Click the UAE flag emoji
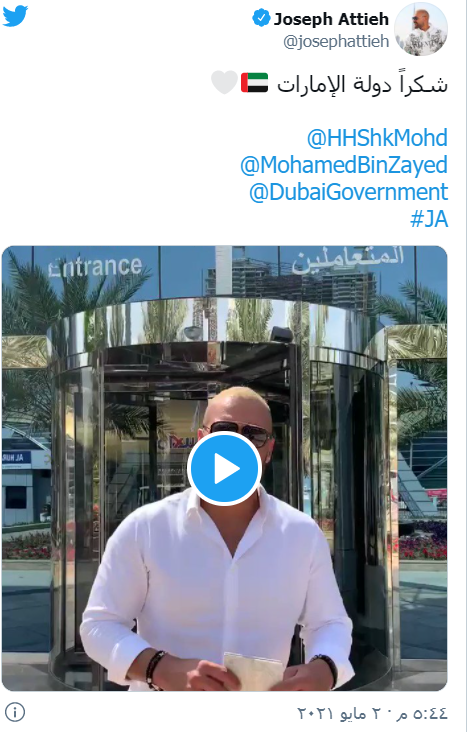Image resolution: width=474 pixels, height=732 pixels. pos(255,83)
